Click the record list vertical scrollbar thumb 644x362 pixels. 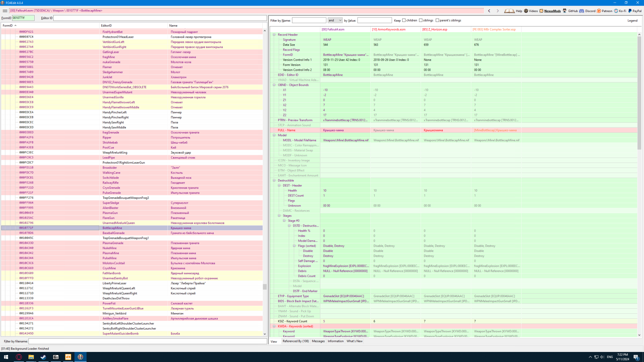265,287
